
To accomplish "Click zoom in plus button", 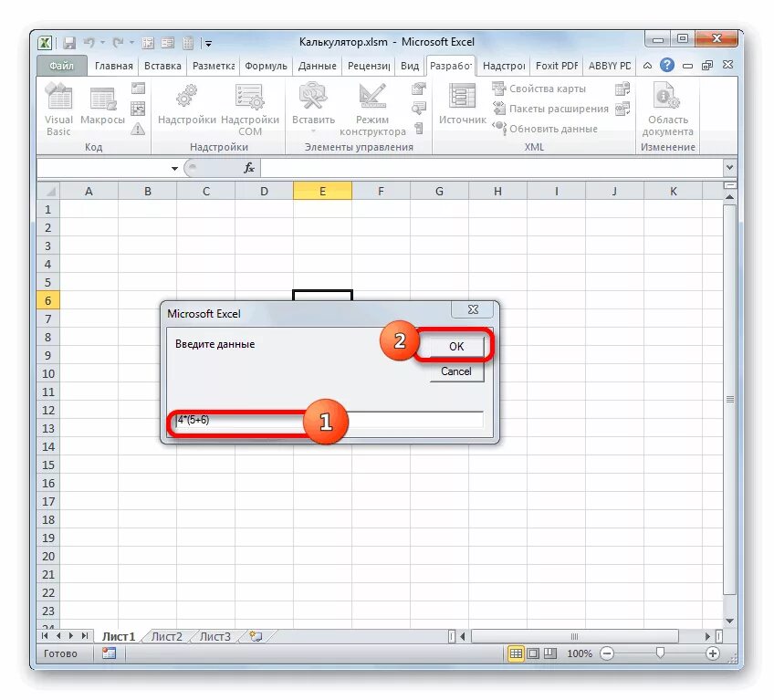I will point(712,653).
